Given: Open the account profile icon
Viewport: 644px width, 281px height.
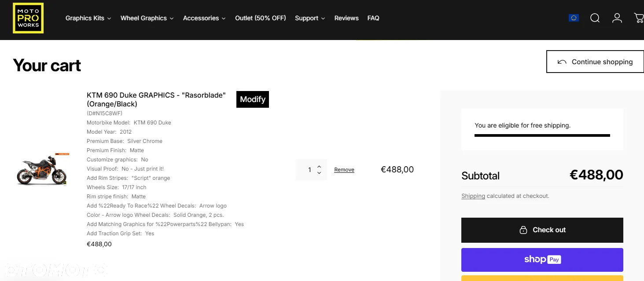Looking at the screenshot, I should [x=617, y=18].
